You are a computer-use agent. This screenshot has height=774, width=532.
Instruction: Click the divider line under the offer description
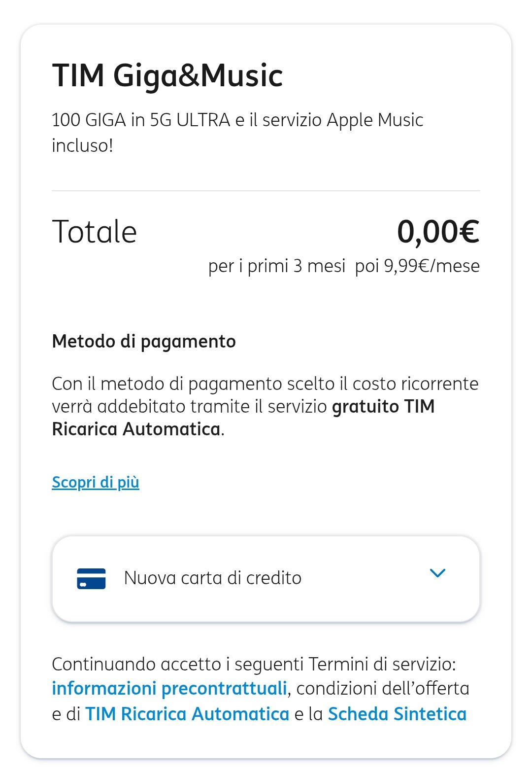[x=266, y=190]
